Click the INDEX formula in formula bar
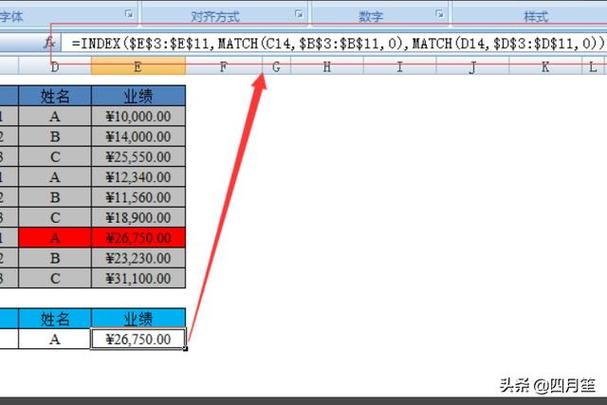Viewport: 607px width, 405px height. pyautogui.click(x=330, y=44)
